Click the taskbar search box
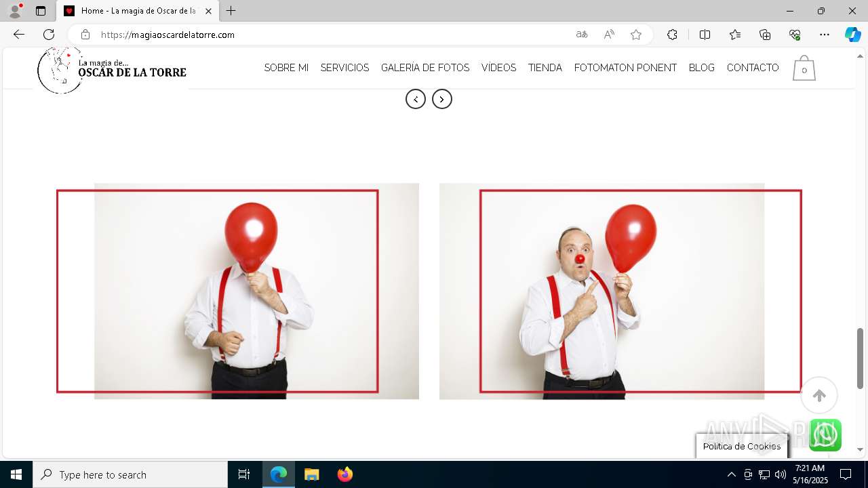The height and width of the screenshot is (488, 868). coord(130,474)
